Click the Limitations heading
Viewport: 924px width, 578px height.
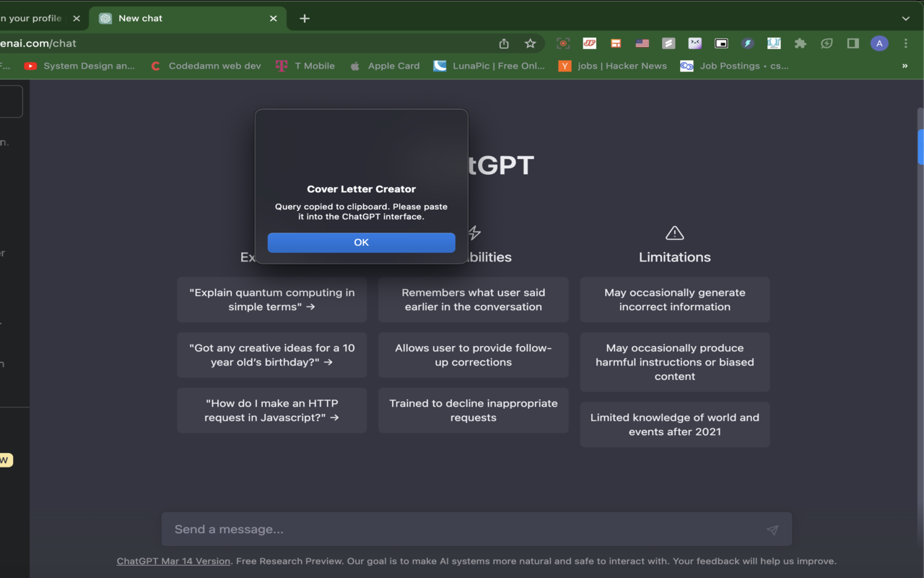[675, 257]
